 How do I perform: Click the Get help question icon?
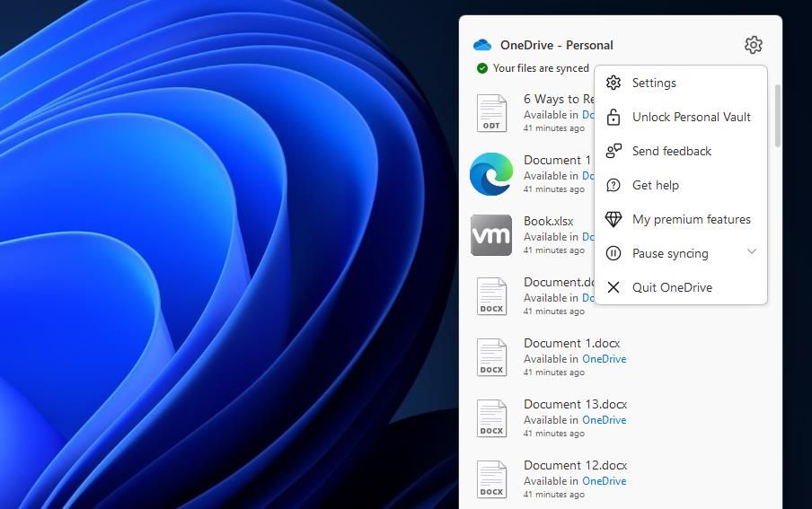click(x=613, y=185)
